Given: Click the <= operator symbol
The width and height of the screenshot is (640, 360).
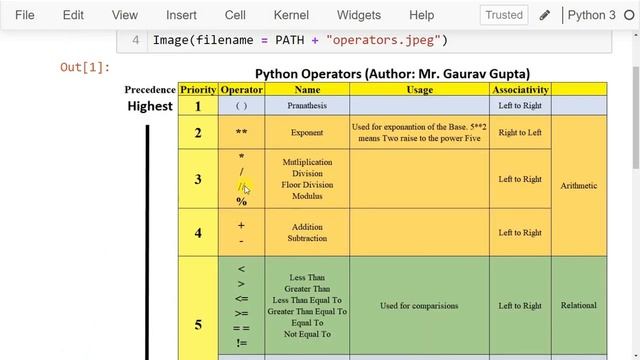Looking at the screenshot, I should 241,299.
